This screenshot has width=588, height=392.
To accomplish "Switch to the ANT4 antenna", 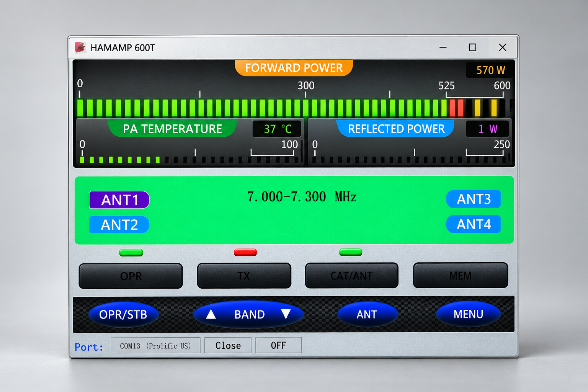I will click(x=474, y=224).
